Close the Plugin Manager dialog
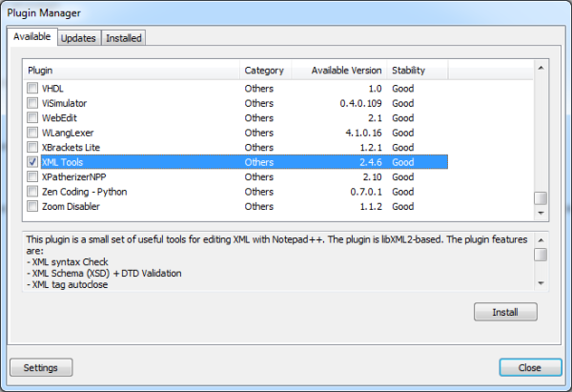Screen dimensions: 572x392 [530, 367]
